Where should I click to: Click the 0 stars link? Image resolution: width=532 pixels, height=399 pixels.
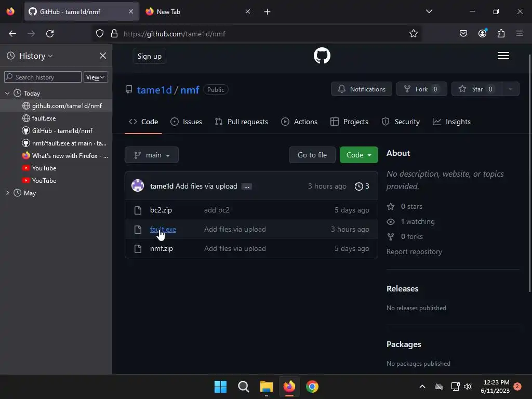(405, 206)
